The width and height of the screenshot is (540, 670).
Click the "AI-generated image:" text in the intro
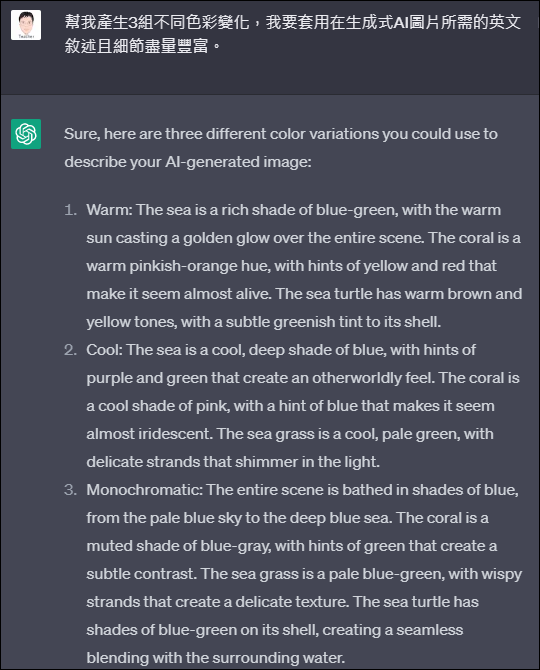pyautogui.click(x=238, y=162)
